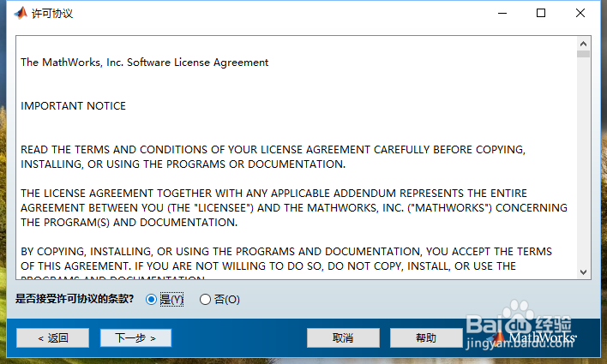Image resolution: width=607 pixels, height=364 pixels.
Task: Click the text 'IMPORTANT NOTICE'
Action: click(73, 106)
